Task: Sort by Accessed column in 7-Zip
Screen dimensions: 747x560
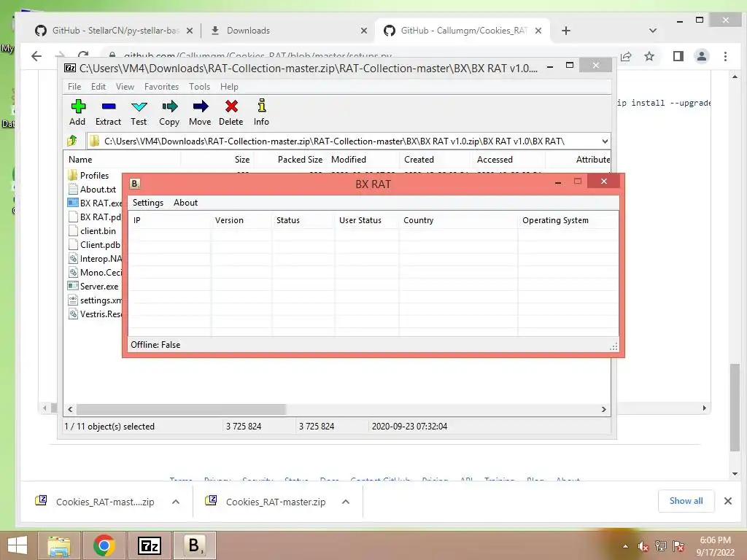Action: point(508,160)
